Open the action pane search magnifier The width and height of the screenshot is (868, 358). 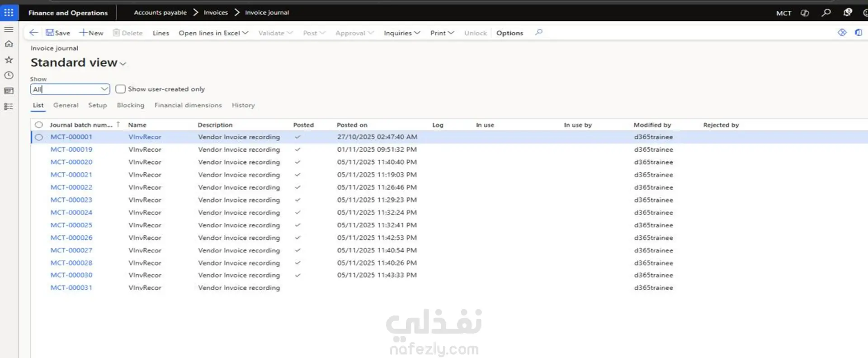click(x=538, y=32)
